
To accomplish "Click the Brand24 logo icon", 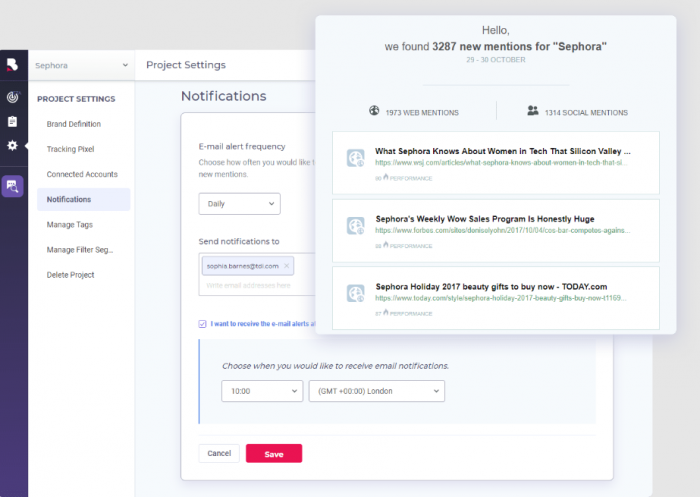I will (12, 65).
